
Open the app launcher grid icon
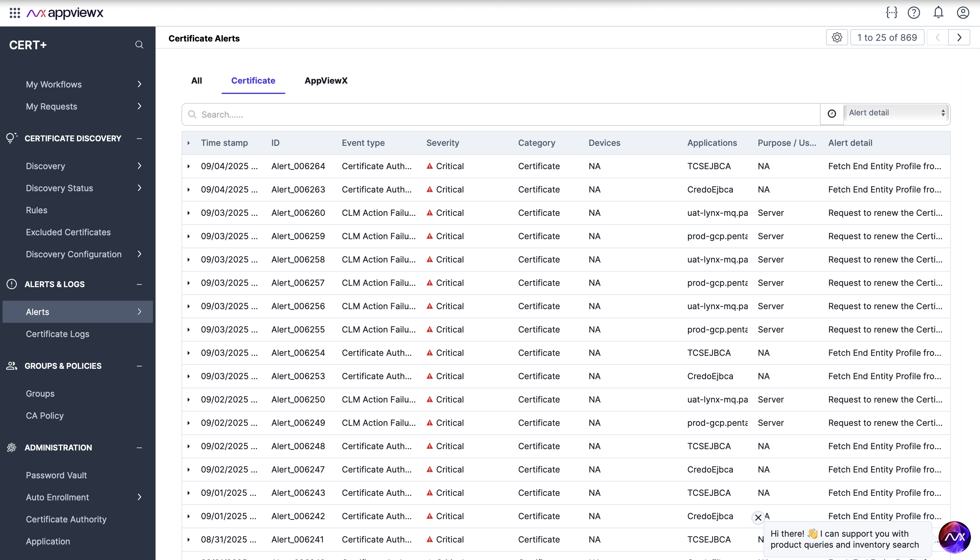point(15,13)
